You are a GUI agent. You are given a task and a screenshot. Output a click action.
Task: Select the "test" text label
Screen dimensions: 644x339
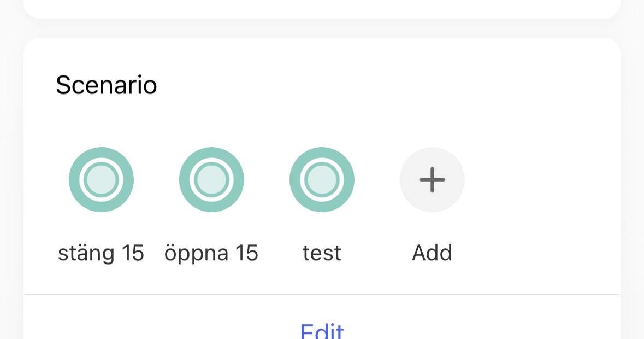(x=322, y=253)
